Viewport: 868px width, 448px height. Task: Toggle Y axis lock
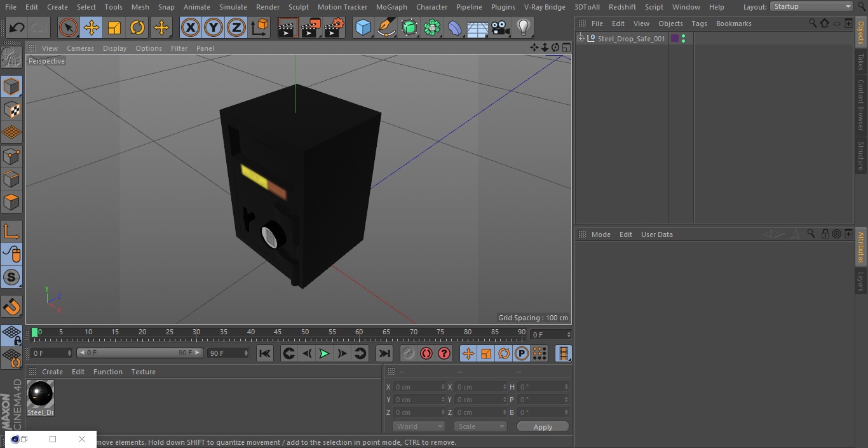click(x=214, y=27)
